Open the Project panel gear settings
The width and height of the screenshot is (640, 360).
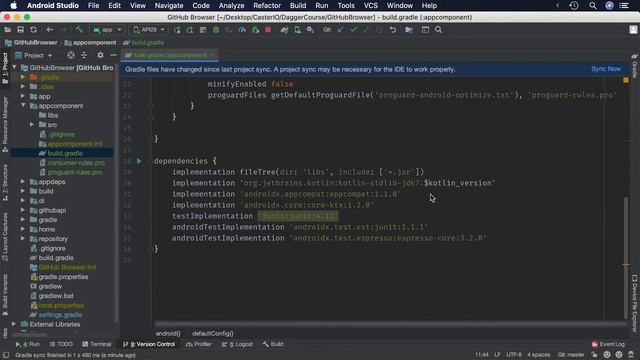tap(100, 55)
